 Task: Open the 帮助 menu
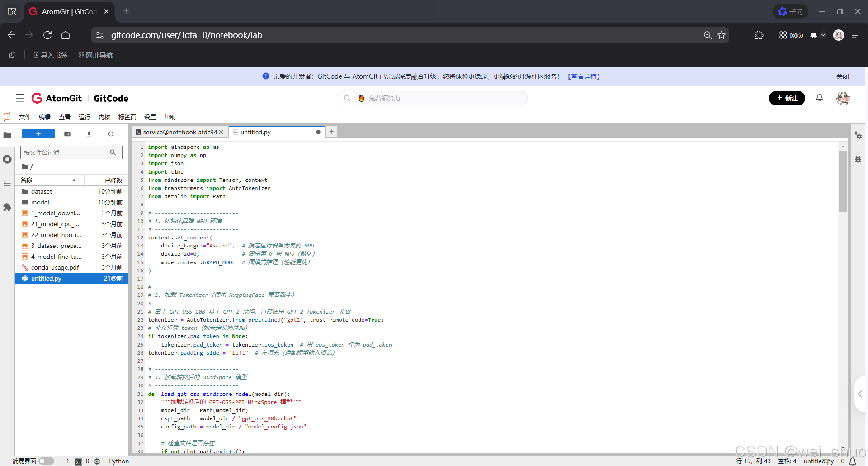click(170, 117)
